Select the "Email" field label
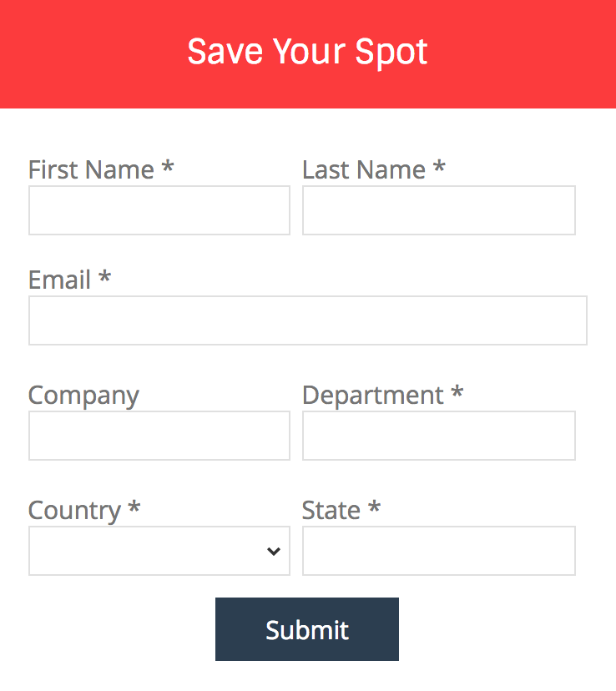This screenshot has width=616, height=691. tap(59, 280)
